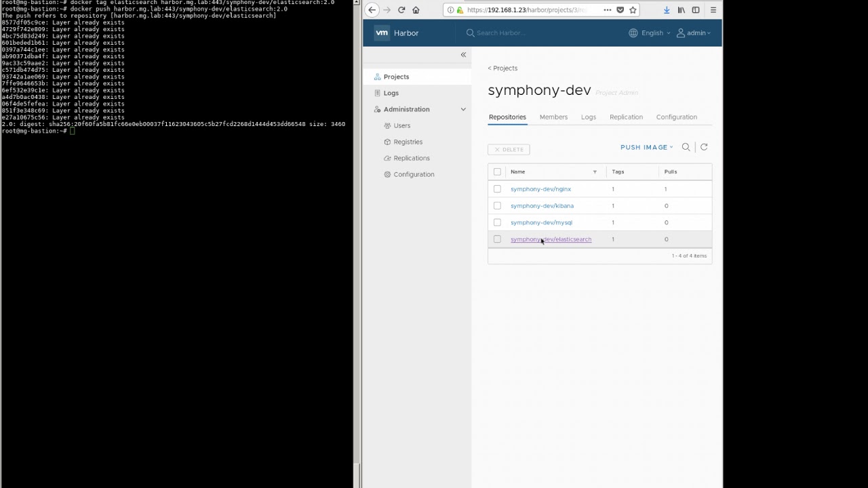This screenshot has height=488, width=868.
Task: Open the browser home page
Action: [416, 10]
